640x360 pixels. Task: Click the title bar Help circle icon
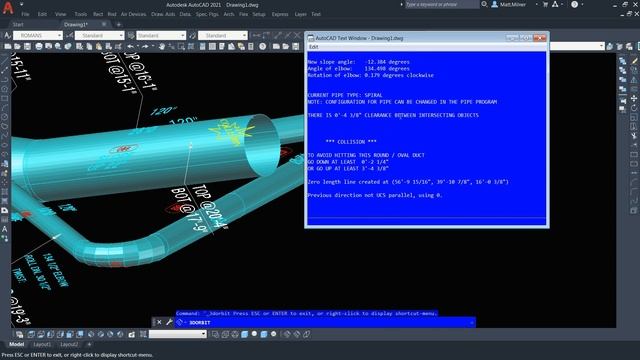[x=574, y=4]
